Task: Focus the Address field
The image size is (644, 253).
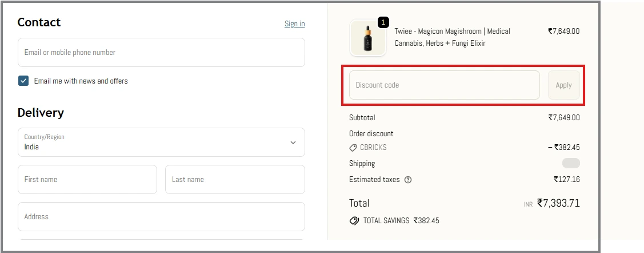Action: click(161, 216)
